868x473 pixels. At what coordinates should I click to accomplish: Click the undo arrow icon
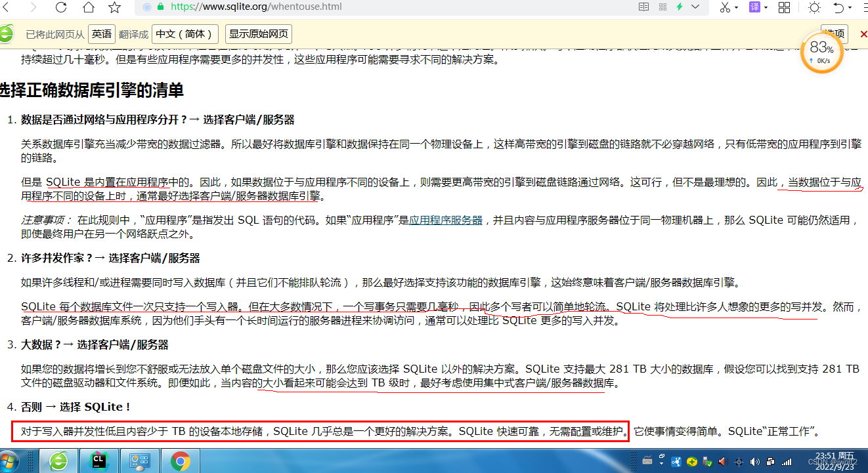[838, 7]
